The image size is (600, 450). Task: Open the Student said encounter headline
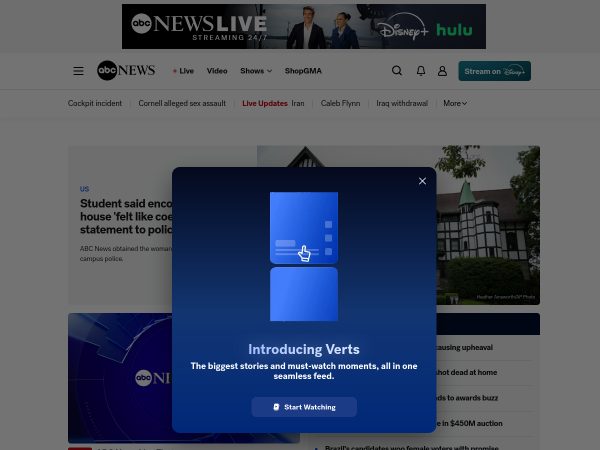click(x=126, y=216)
